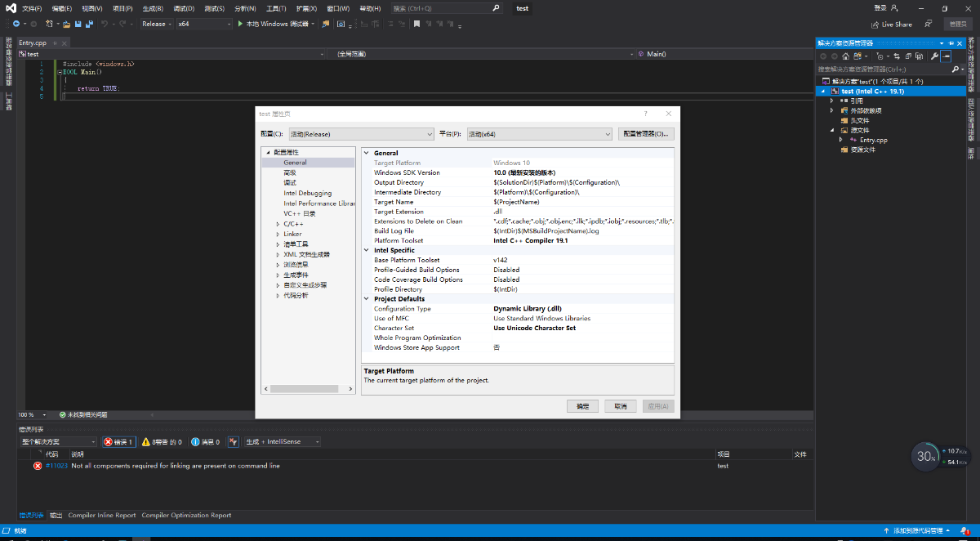Click the Main() member dropdown in editor

tap(723, 54)
